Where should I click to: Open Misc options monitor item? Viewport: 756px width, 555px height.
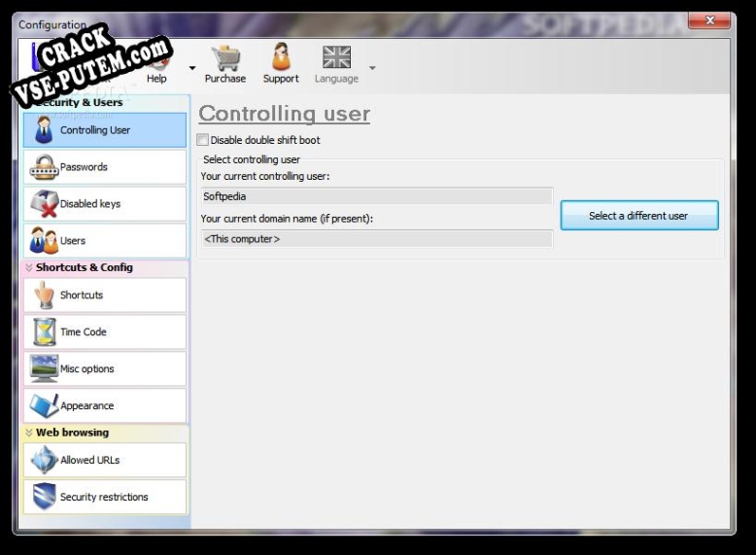(105, 369)
